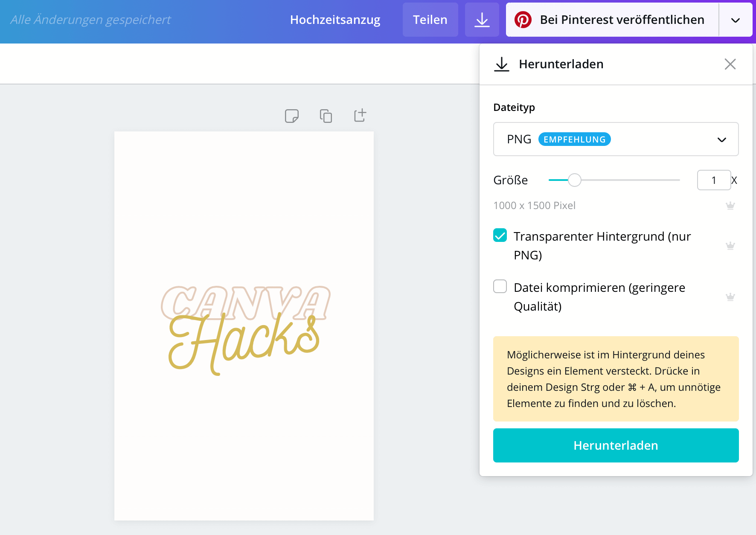Duplicate the page using the copy icon
The width and height of the screenshot is (756, 535).
click(326, 116)
